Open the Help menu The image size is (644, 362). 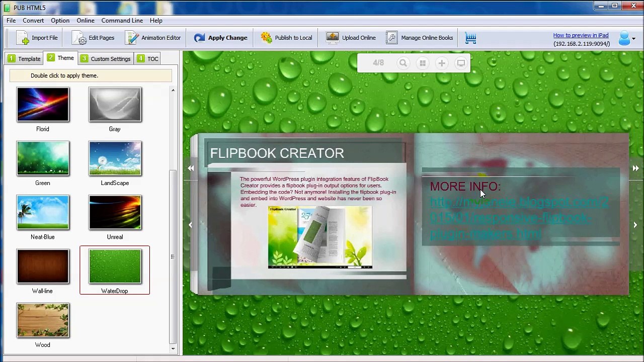[156, 21]
